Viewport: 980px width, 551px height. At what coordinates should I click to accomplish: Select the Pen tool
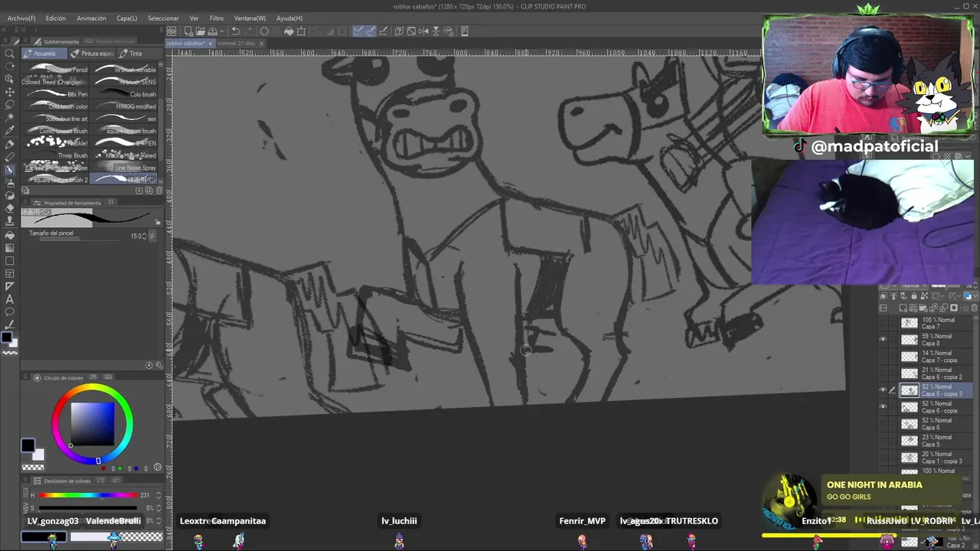click(x=10, y=144)
